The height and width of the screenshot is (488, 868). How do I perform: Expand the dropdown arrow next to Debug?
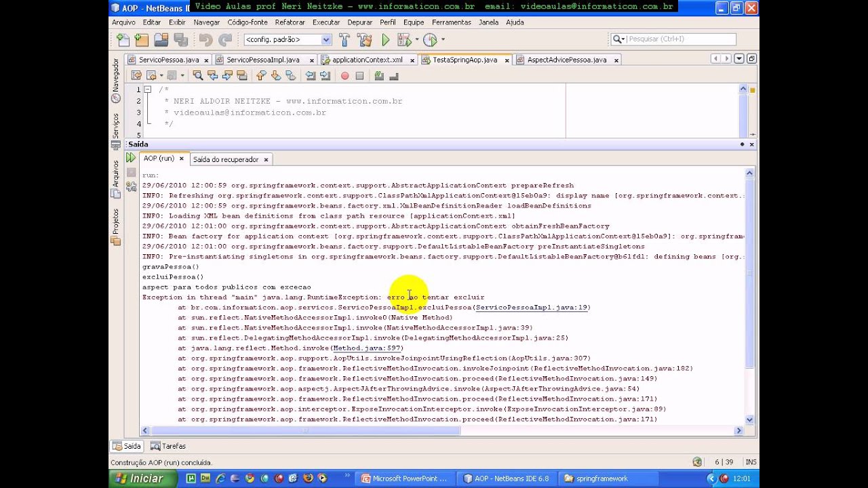click(x=417, y=40)
